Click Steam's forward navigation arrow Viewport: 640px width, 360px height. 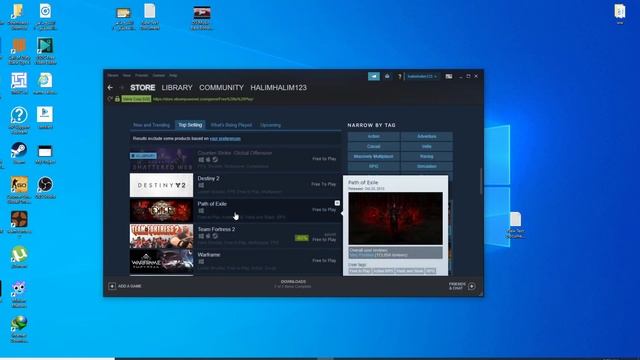point(121,88)
